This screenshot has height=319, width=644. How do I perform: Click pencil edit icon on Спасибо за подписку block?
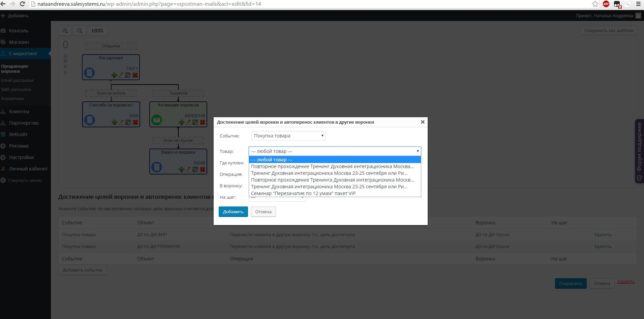coord(121,122)
